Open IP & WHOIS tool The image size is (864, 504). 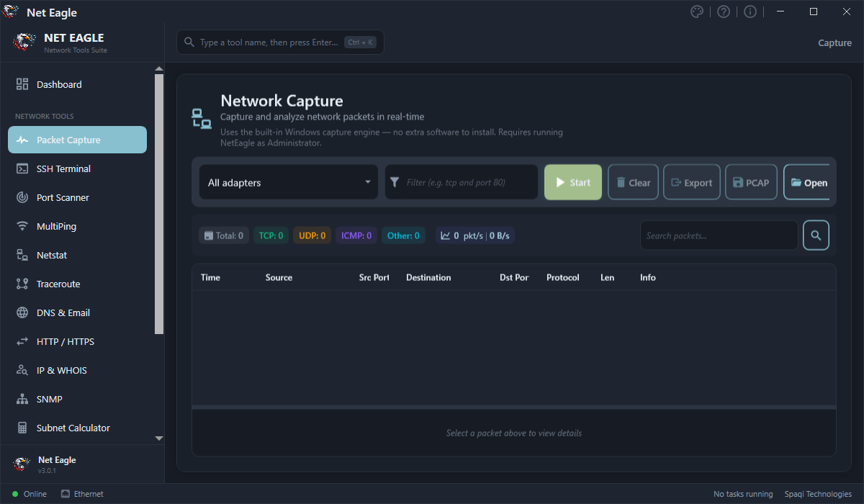[77, 370]
